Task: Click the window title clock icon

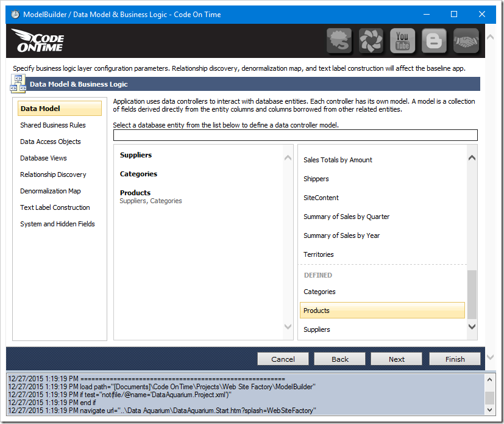Action: pos(15,15)
